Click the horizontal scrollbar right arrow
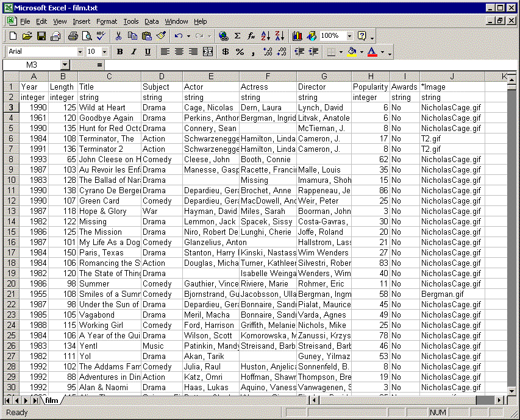The width and height of the screenshot is (520, 420). [x=500, y=400]
